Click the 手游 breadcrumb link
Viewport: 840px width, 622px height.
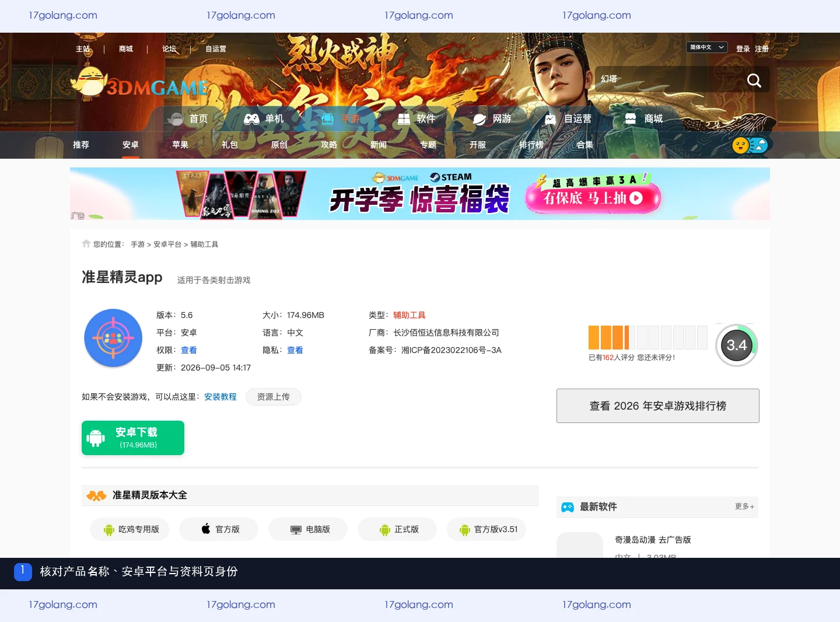coord(138,244)
